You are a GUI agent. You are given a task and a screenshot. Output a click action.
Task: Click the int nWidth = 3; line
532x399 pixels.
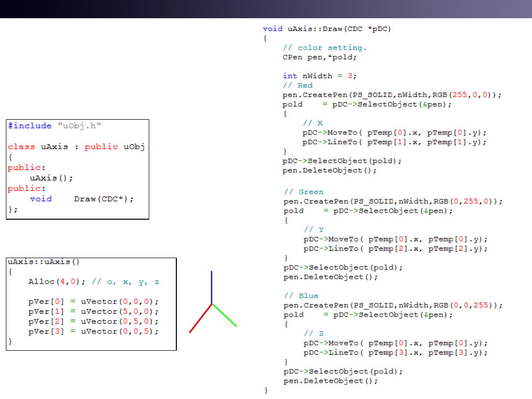(319, 76)
